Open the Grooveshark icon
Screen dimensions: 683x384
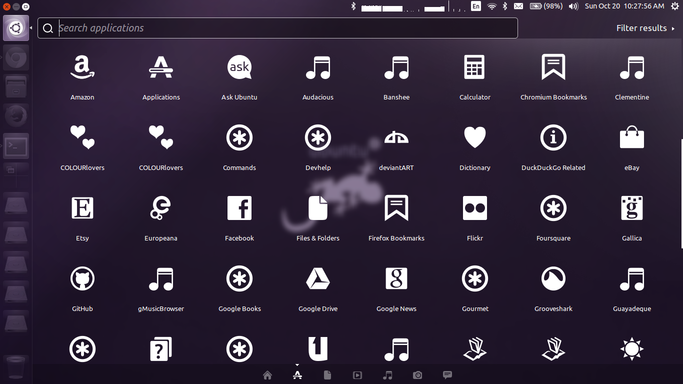(x=553, y=279)
